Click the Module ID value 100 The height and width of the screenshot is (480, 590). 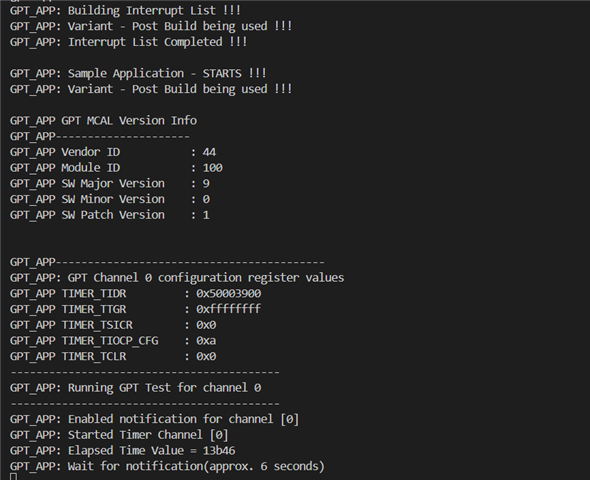coord(213,168)
